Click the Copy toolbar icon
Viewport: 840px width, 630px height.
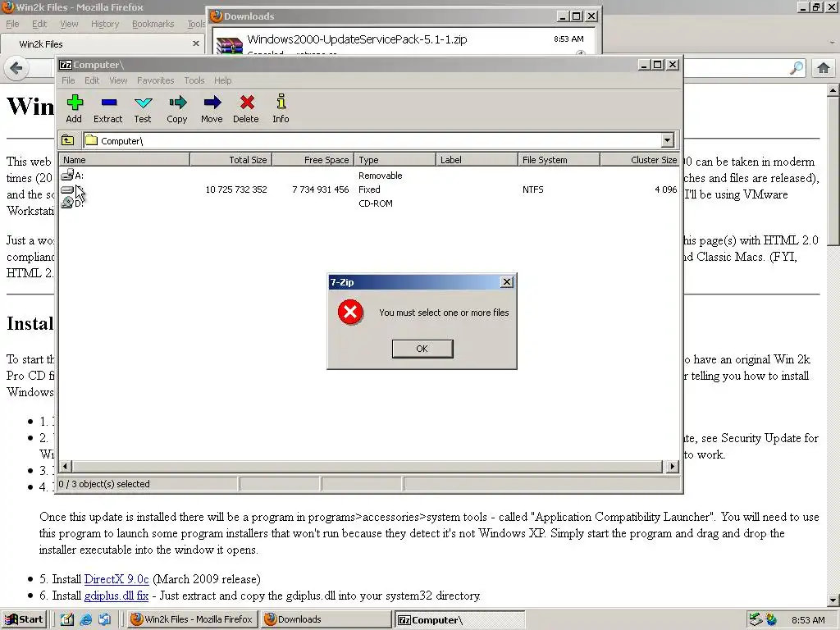tap(177, 109)
